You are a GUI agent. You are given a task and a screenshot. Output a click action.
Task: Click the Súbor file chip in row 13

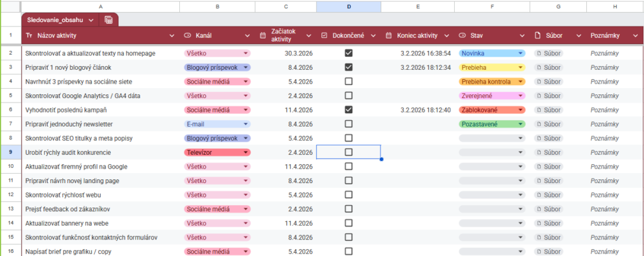(x=548, y=209)
